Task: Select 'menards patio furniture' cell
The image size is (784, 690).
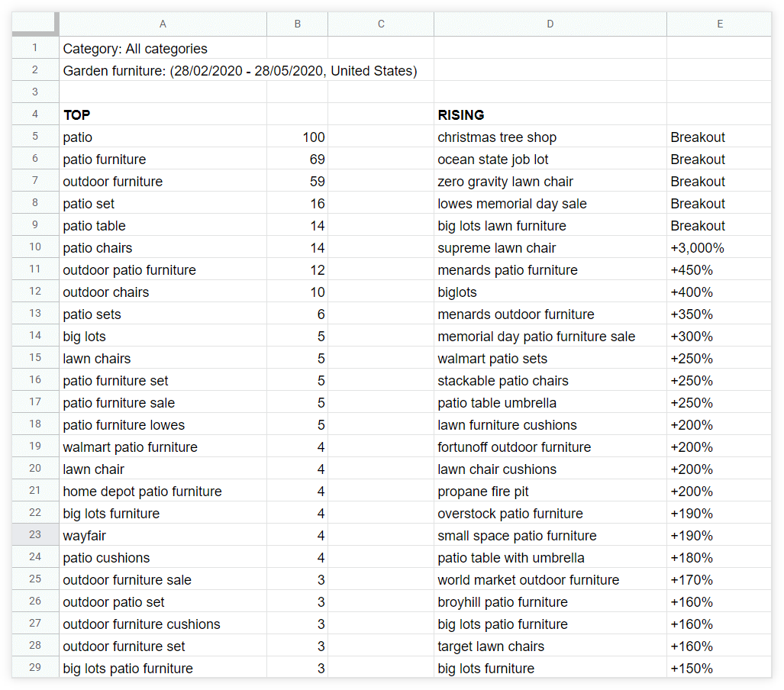Action: [550, 269]
